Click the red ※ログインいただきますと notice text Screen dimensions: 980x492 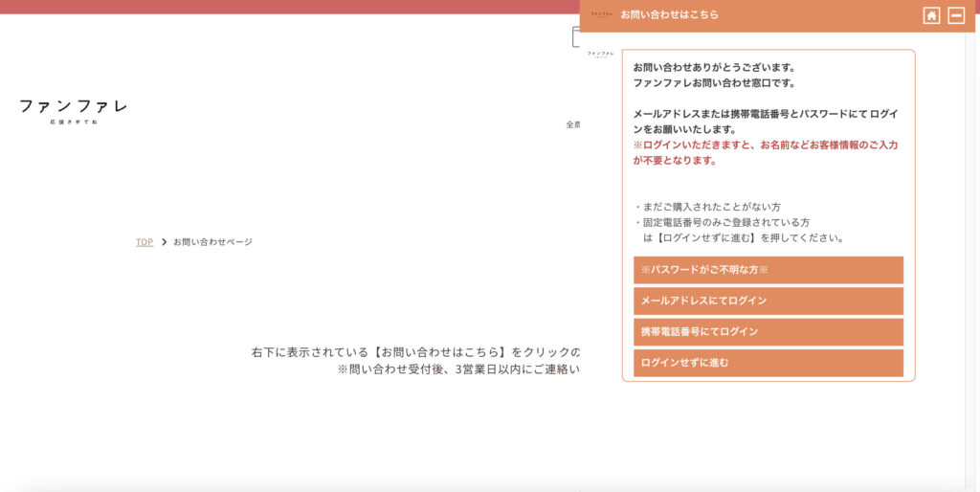[766, 152]
